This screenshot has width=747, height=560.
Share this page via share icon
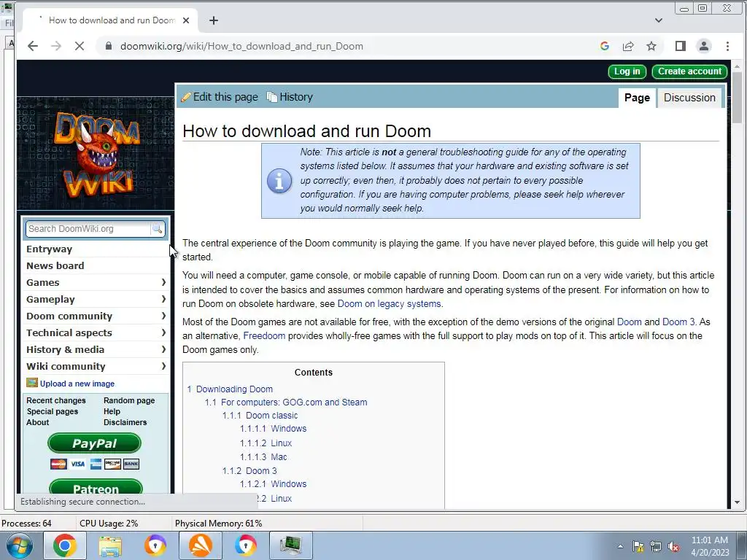tap(628, 46)
